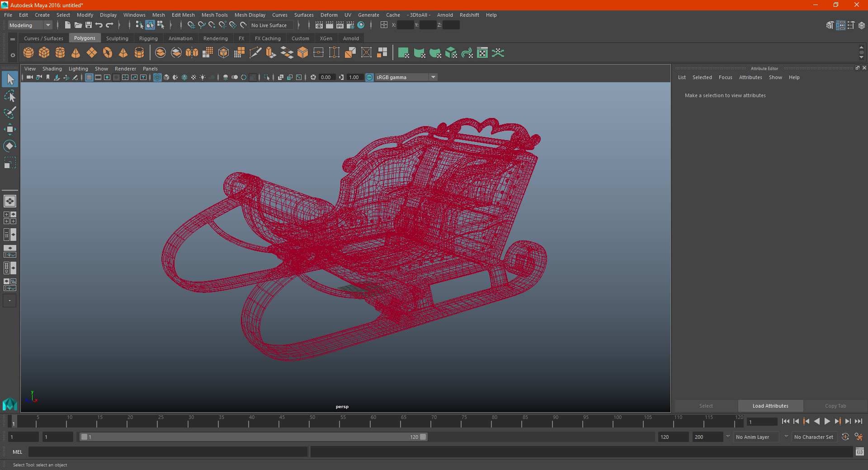Open the No Character Set dropdown
This screenshot has width=868, height=470.
tap(816, 437)
